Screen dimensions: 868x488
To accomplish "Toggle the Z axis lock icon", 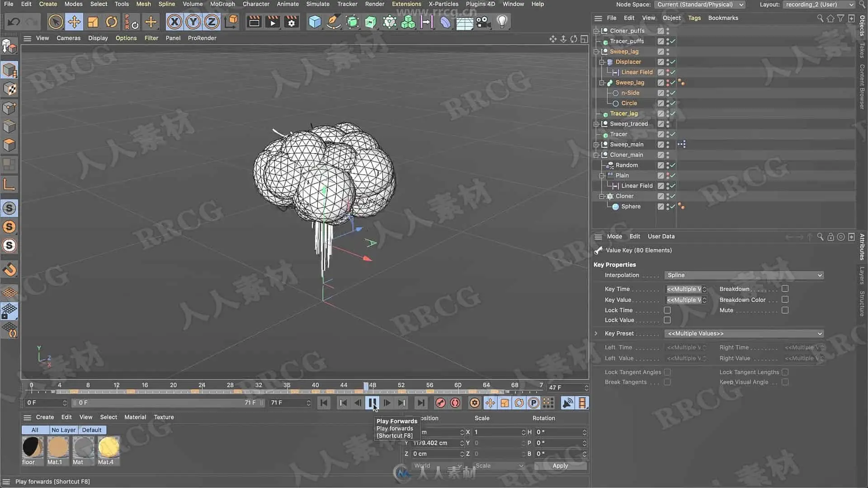I will 212,22.
